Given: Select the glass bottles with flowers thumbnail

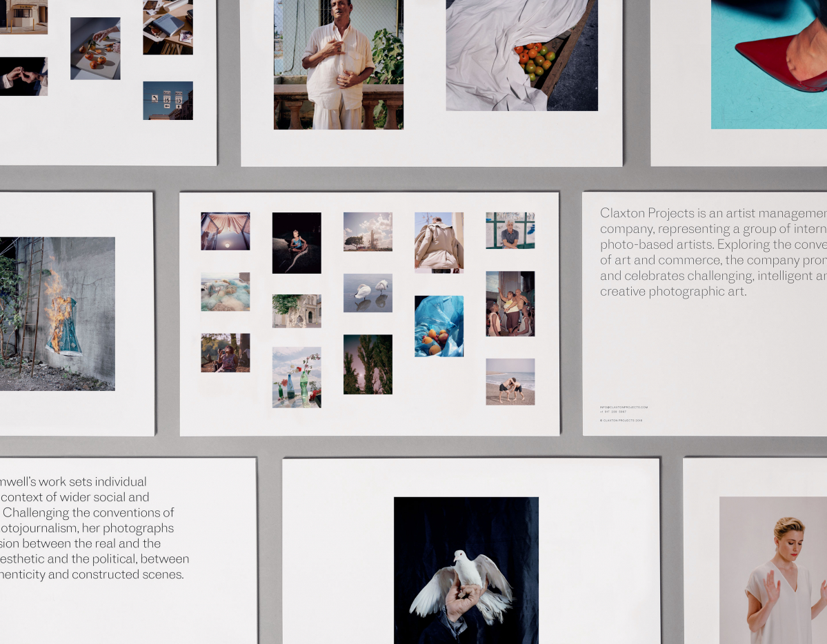Looking at the screenshot, I should pos(297,377).
